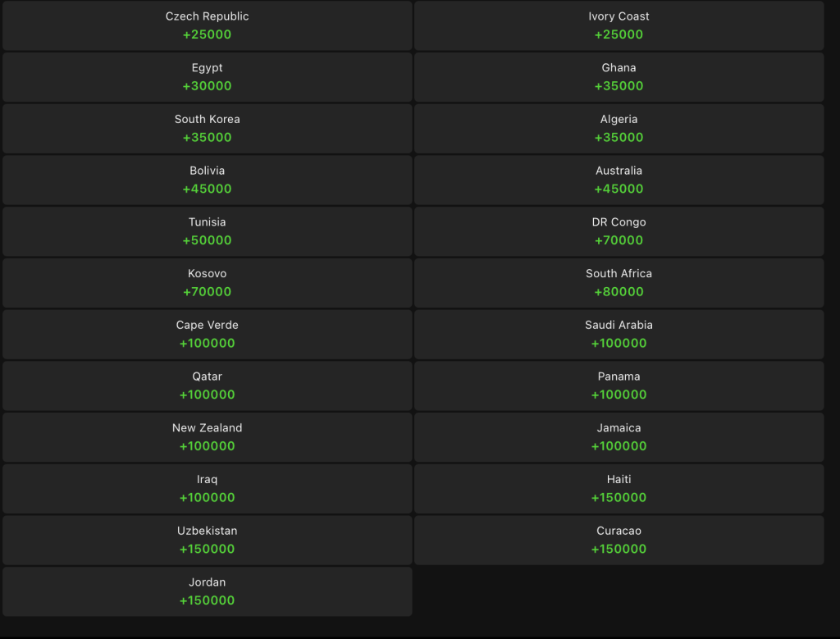Screen dimensions: 840x639
Task: Select Panama +100000 odds
Action: [x=619, y=386]
